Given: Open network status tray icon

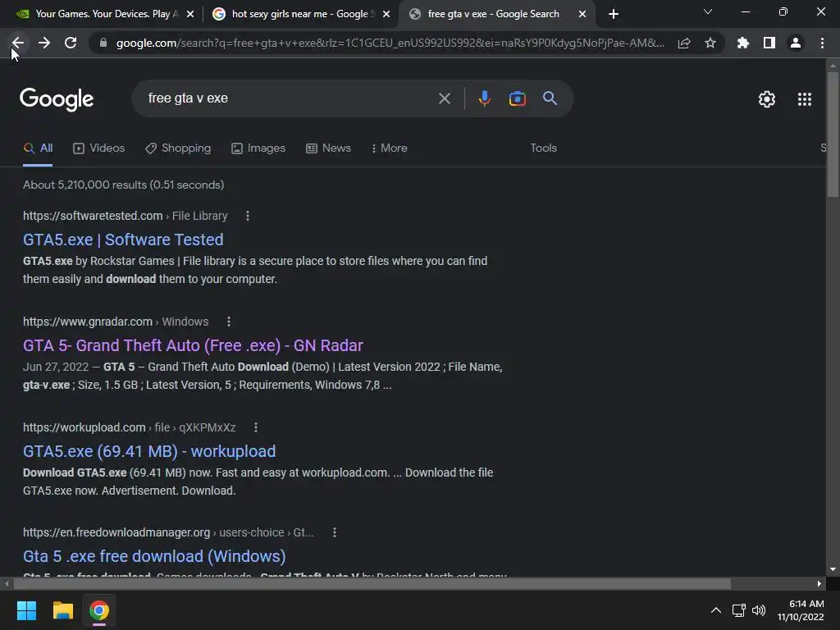Looking at the screenshot, I should [739, 610].
